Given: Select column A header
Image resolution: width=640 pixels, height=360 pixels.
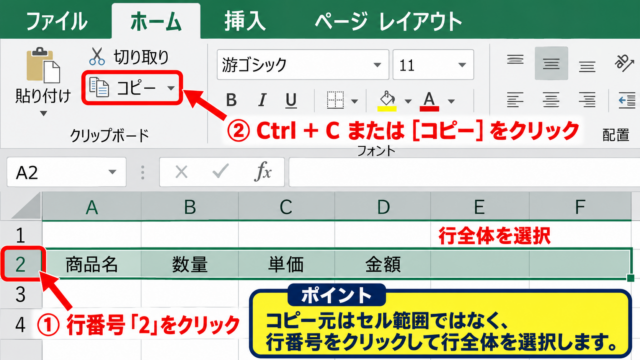Looking at the screenshot, I should click(92, 207).
